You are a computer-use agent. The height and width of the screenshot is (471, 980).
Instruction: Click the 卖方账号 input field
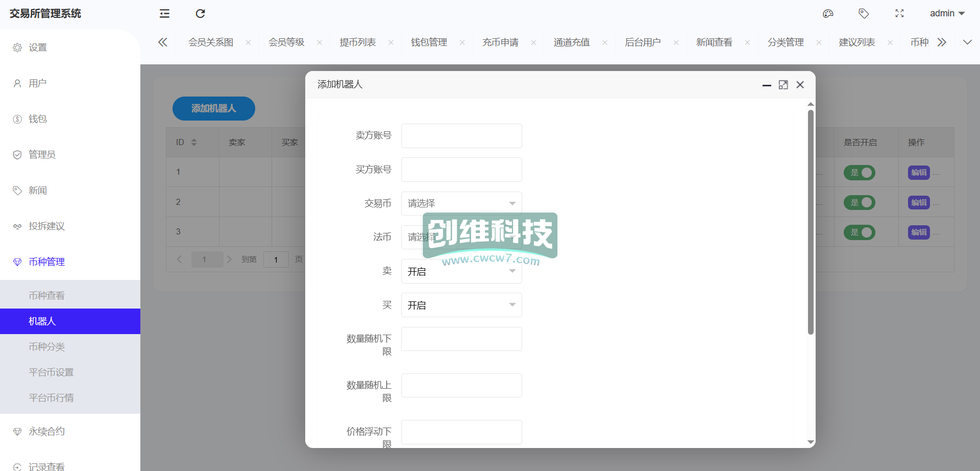point(461,136)
